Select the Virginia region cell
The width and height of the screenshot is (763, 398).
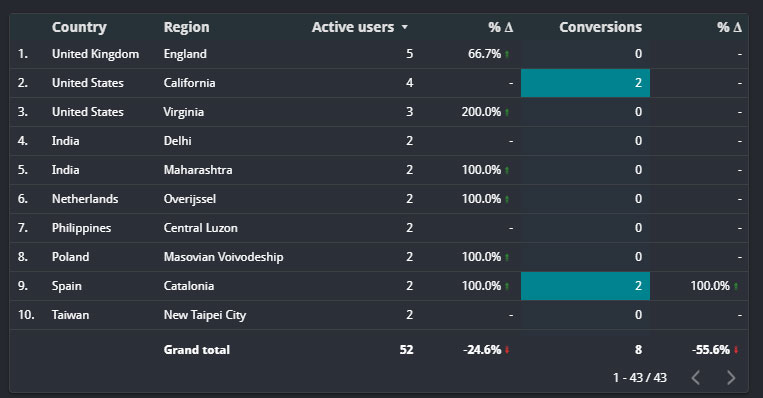183,112
